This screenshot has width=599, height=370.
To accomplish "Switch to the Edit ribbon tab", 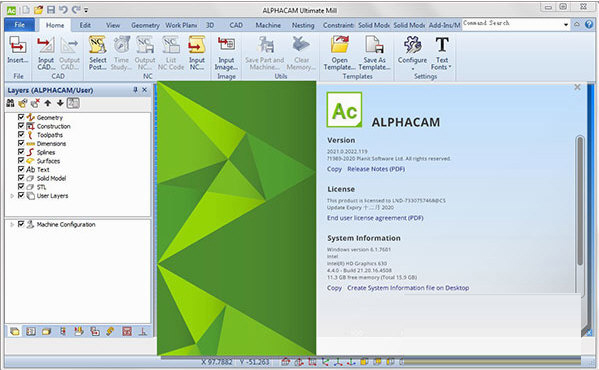I will (x=85, y=25).
